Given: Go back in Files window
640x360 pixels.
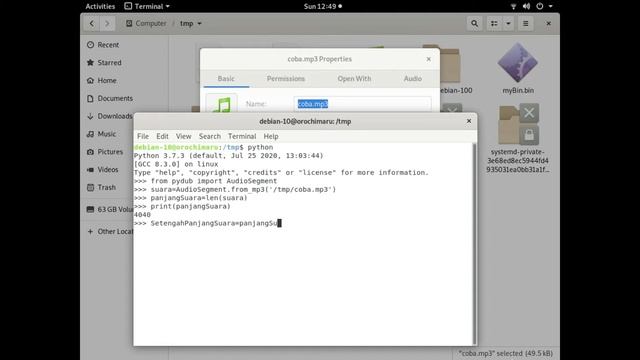Looking at the screenshot, I should point(92,24).
